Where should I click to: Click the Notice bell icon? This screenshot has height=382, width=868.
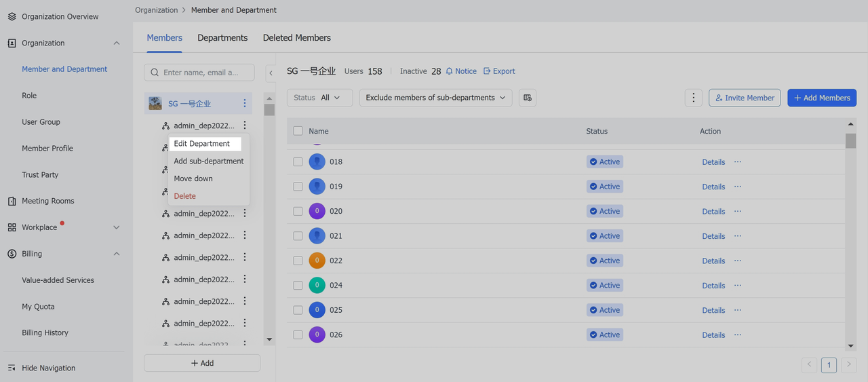449,71
